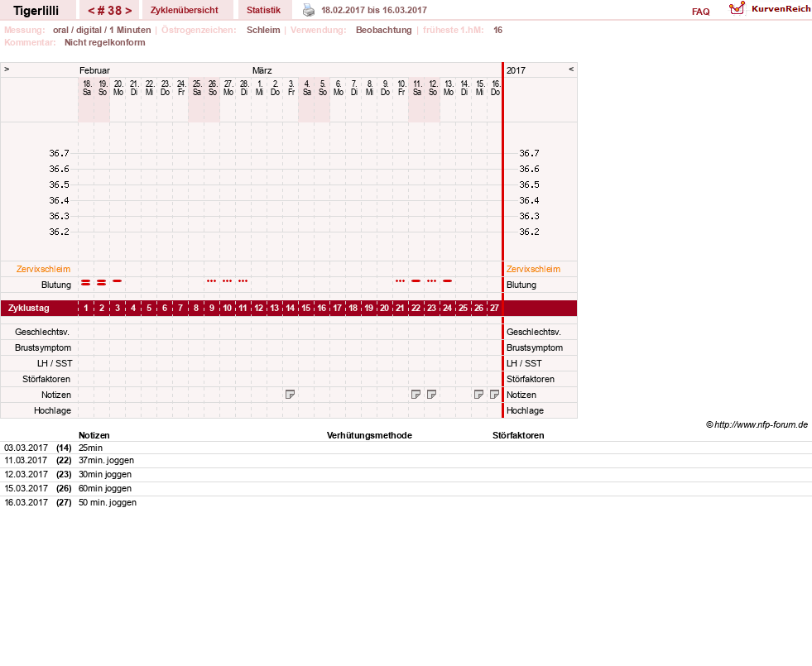Click the Zyklustag row header
This screenshot has width=812, height=666.
point(29,308)
